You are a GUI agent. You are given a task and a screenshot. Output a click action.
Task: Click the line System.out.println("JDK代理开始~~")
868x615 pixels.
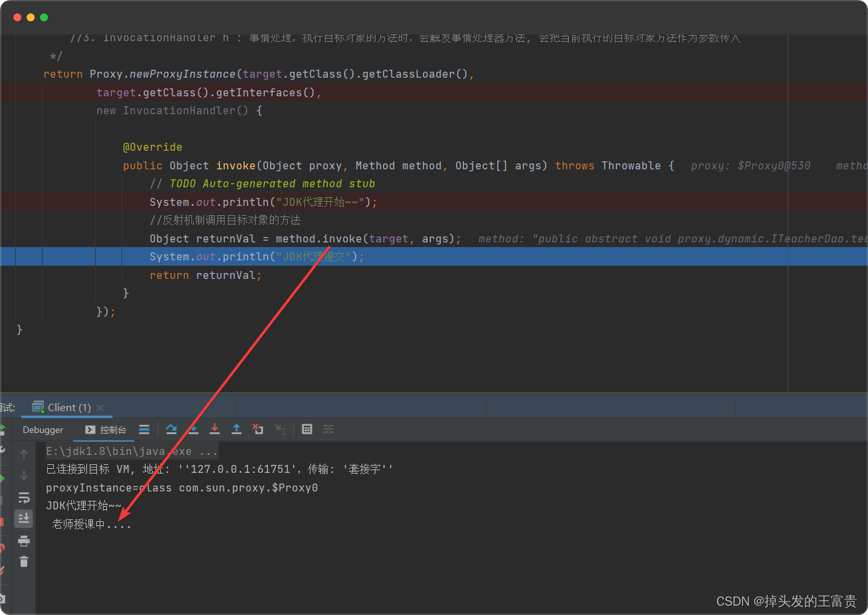[263, 203]
